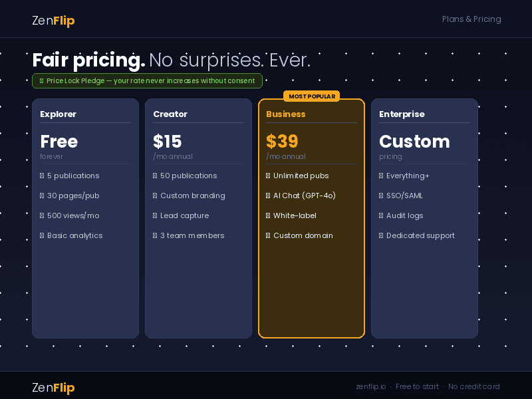
Task: Click the icon beside "Lead capture"
Action: coord(155,216)
